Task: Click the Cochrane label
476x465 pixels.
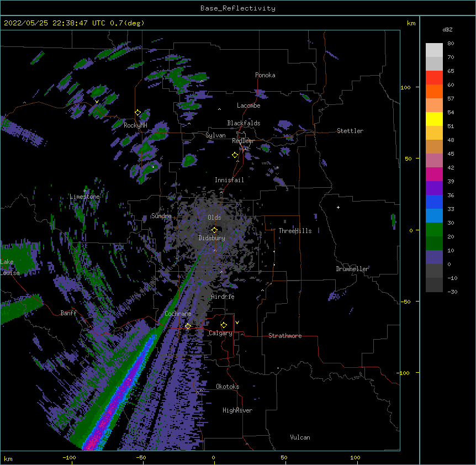Action: (x=178, y=314)
